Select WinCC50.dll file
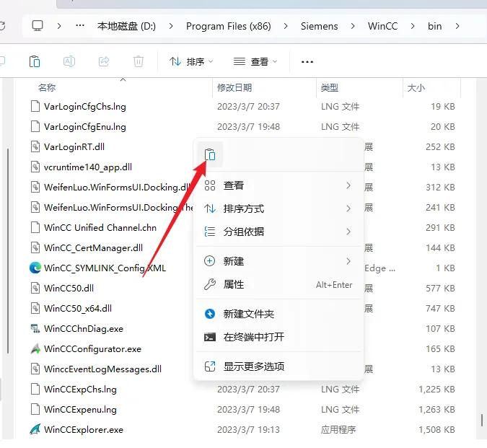This screenshot has width=487, height=448. coord(69,288)
